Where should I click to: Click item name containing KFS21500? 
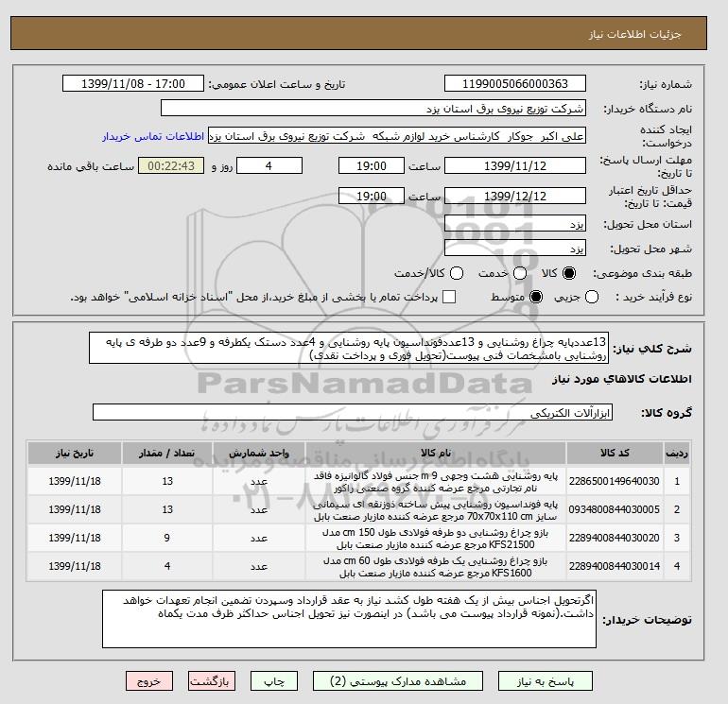436,539
